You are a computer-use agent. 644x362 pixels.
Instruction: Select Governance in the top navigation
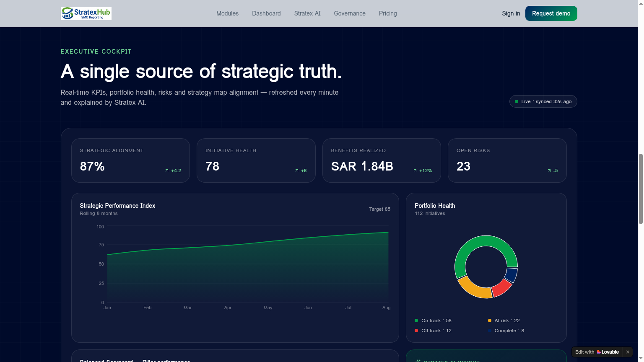click(x=350, y=13)
